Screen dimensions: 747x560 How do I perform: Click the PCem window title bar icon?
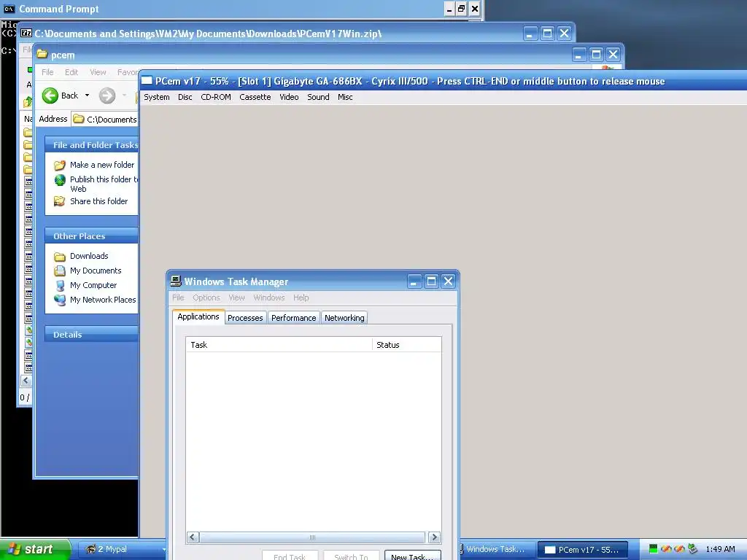(x=147, y=81)
